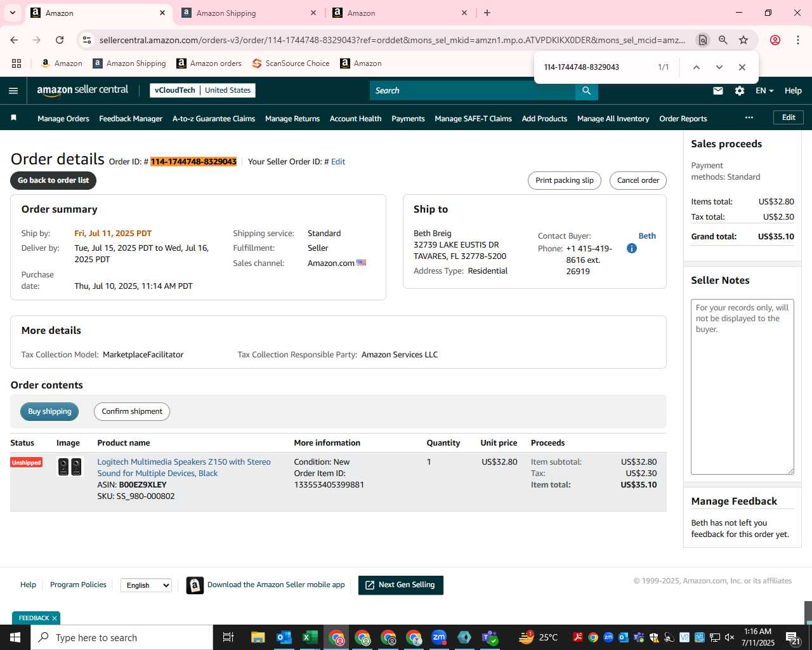Open the Help link in the header
Viewport: 812px width, 650px height.
click(793, 91)
